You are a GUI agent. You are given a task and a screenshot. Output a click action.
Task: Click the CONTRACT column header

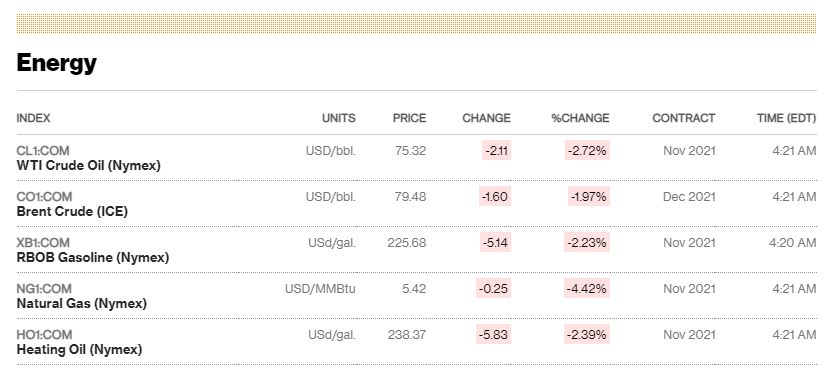tap(684, 118)
